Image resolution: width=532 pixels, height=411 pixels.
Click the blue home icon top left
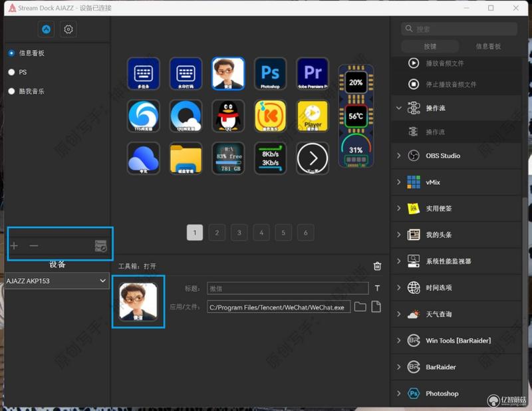46,29
